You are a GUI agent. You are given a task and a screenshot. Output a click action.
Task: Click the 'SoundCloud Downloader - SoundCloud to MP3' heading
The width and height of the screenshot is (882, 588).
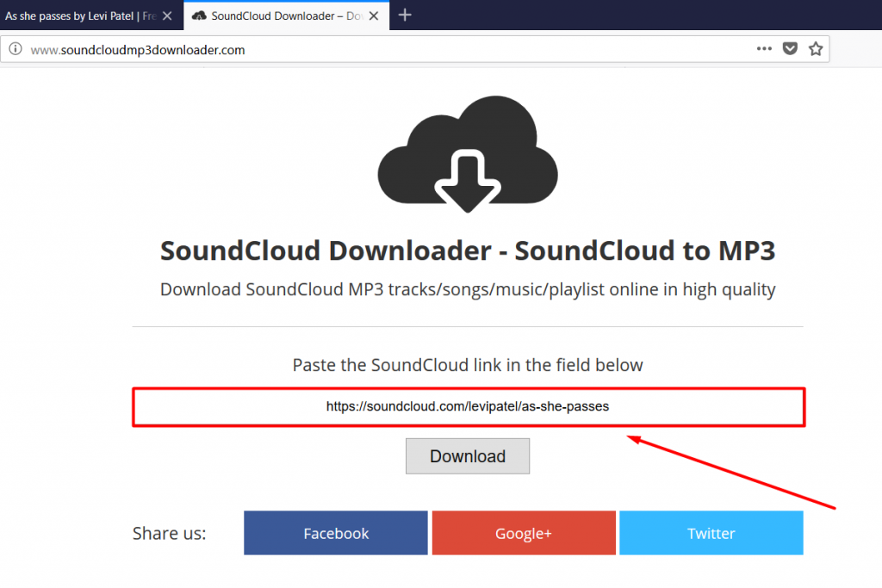[x=468, y=251]
